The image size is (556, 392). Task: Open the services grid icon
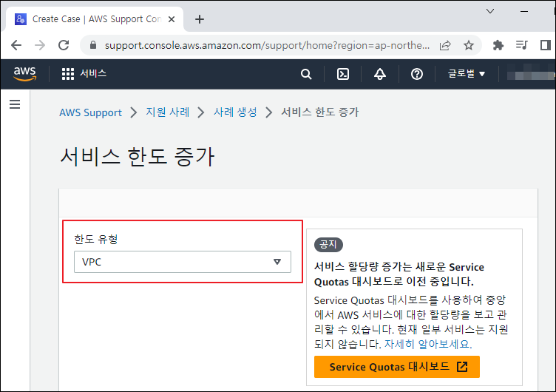click(68, 74)
